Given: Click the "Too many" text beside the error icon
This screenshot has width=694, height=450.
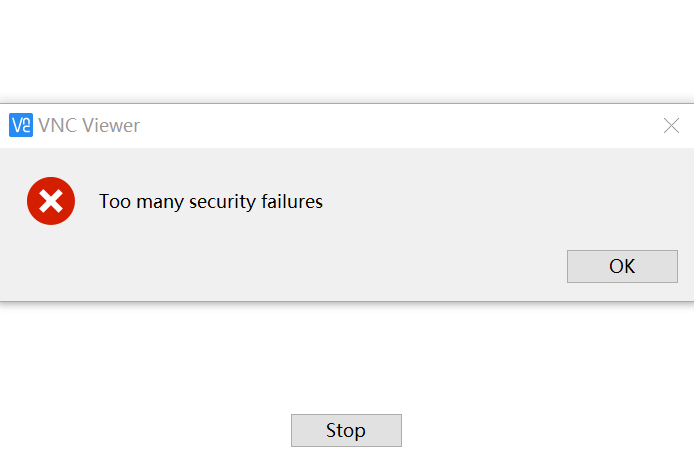Looking at the screenshot, I should 133,201.
